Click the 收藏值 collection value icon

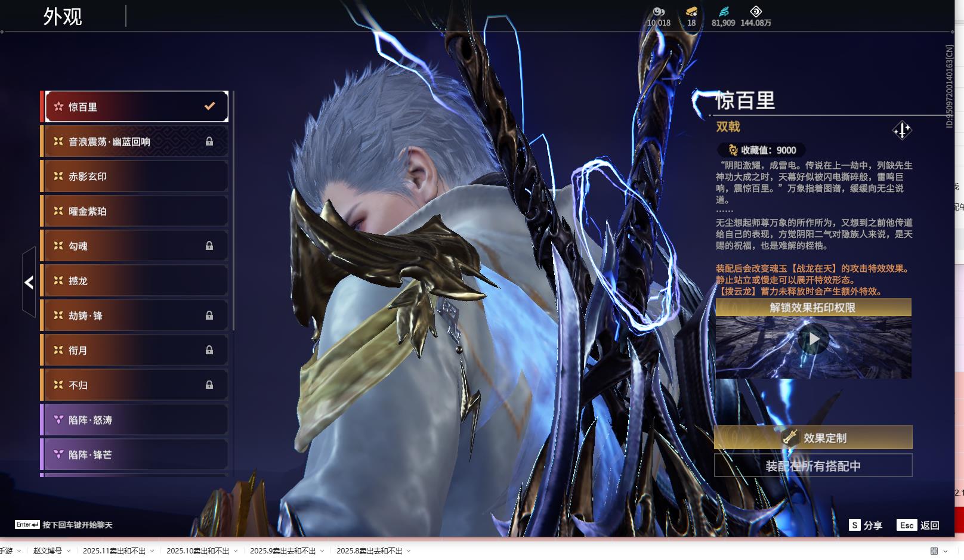pyautogui.click(x=733, y=150)
